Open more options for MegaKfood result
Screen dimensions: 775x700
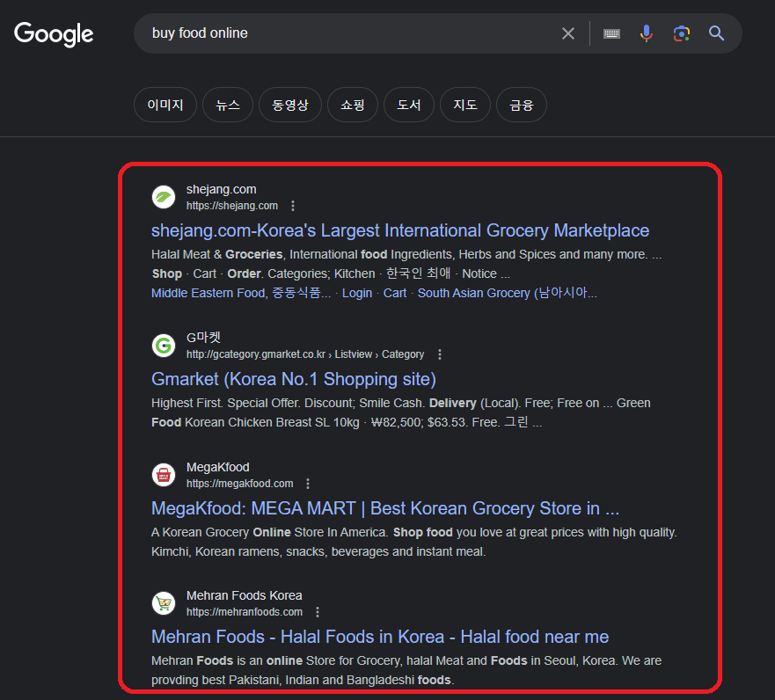[308, 484]
